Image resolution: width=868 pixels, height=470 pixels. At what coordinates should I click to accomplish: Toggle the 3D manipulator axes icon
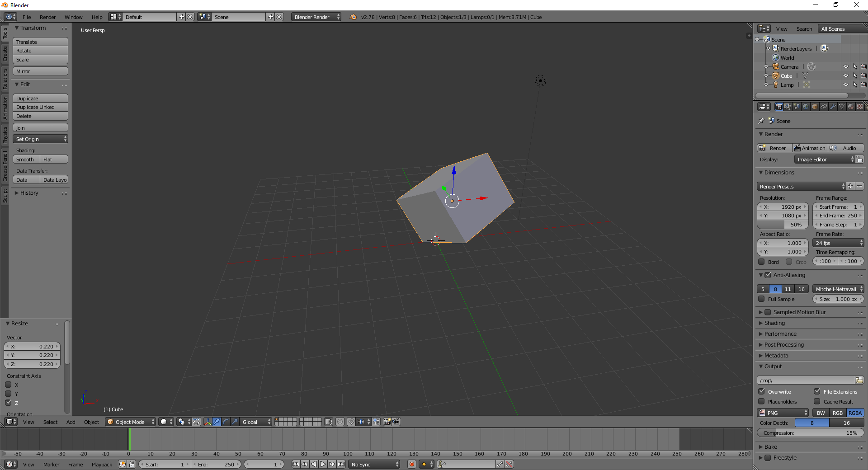tap(208, 422)
